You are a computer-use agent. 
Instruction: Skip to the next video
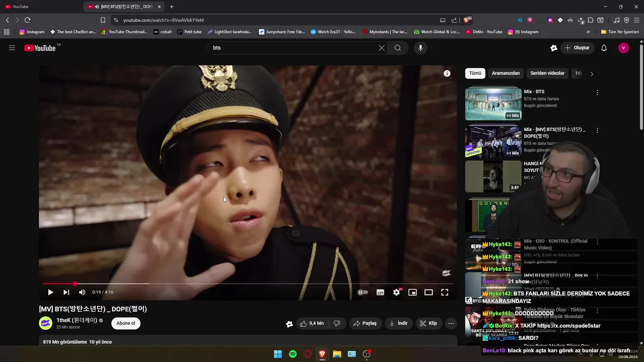tap(66, 292)
